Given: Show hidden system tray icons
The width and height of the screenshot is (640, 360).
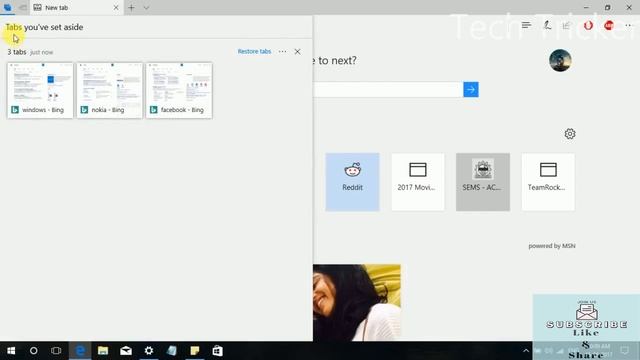Looking at the screenshot, I should (526, 351).
